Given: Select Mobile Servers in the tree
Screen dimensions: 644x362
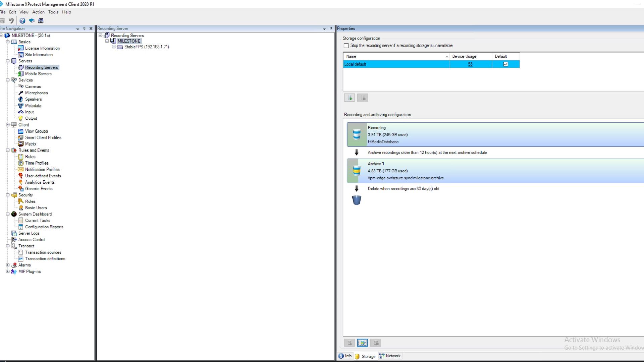Looking at the screenshot, I should point(38,74).
